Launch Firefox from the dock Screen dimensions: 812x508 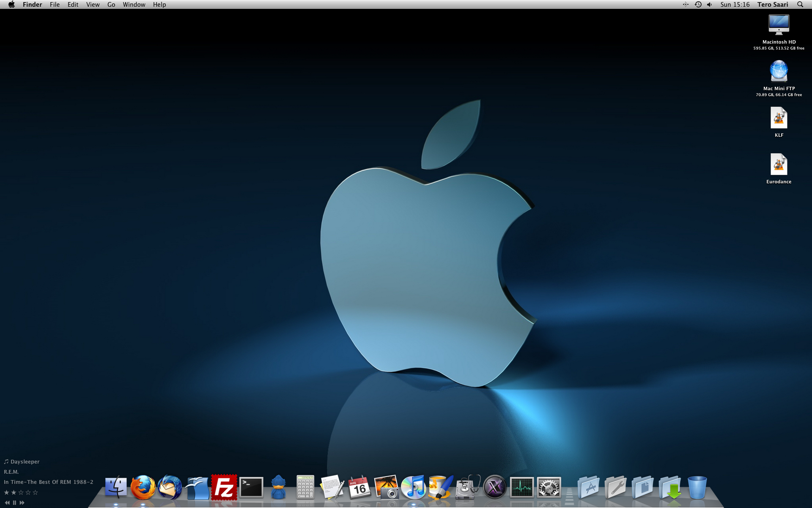pos(143,487)
